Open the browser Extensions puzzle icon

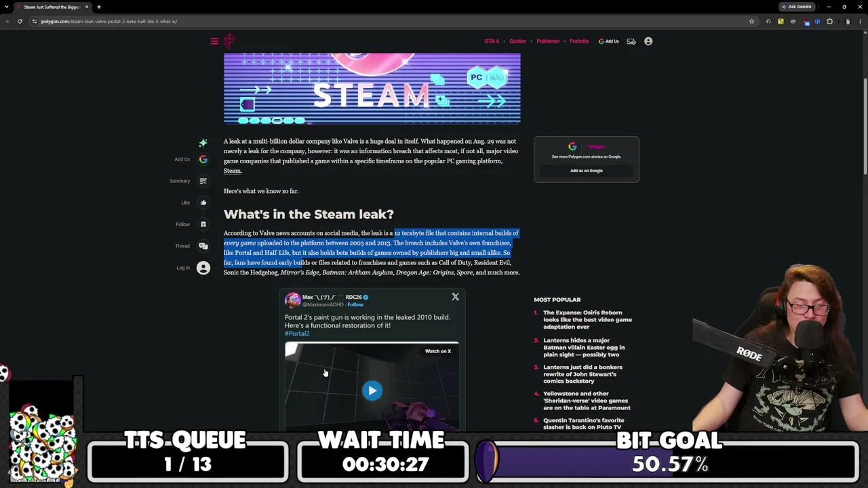(829, 21)
